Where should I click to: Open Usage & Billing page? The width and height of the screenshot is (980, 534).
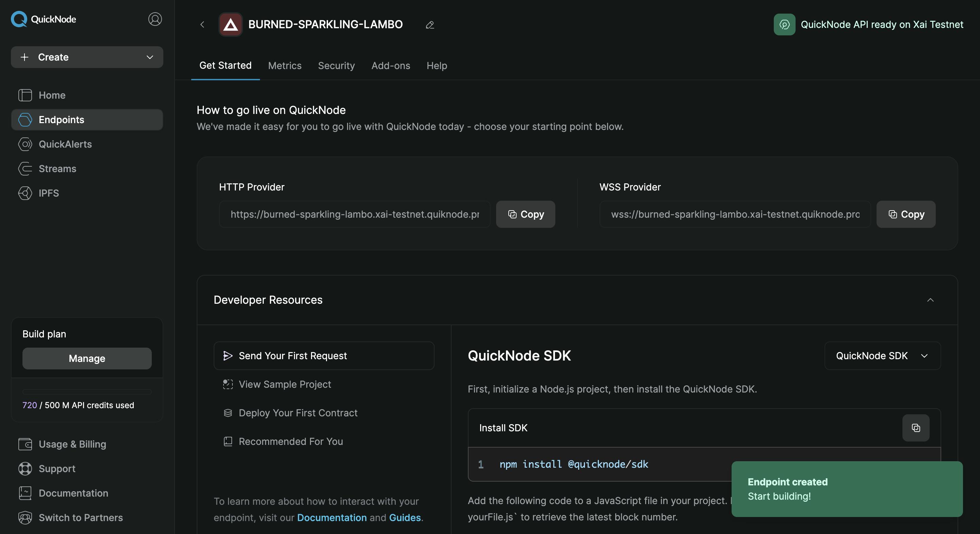pyautogui.click(x=87, y=444)
